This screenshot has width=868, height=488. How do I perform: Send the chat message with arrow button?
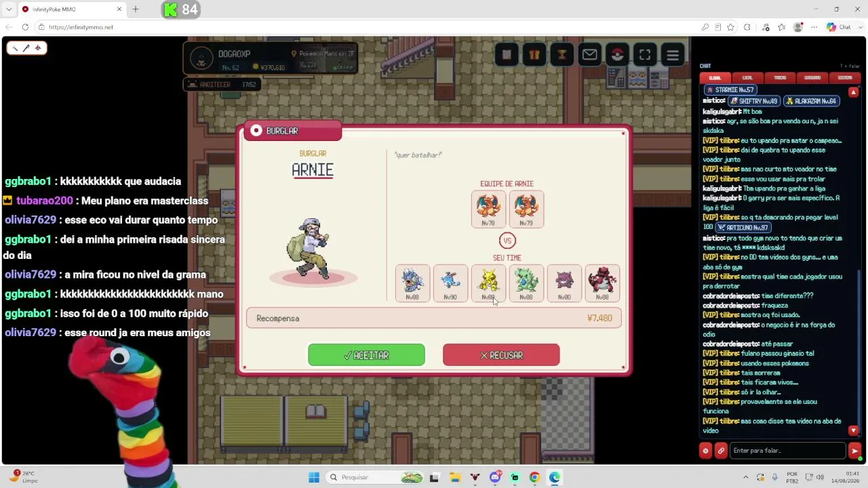pyautogui.click(x=854, y=451)
